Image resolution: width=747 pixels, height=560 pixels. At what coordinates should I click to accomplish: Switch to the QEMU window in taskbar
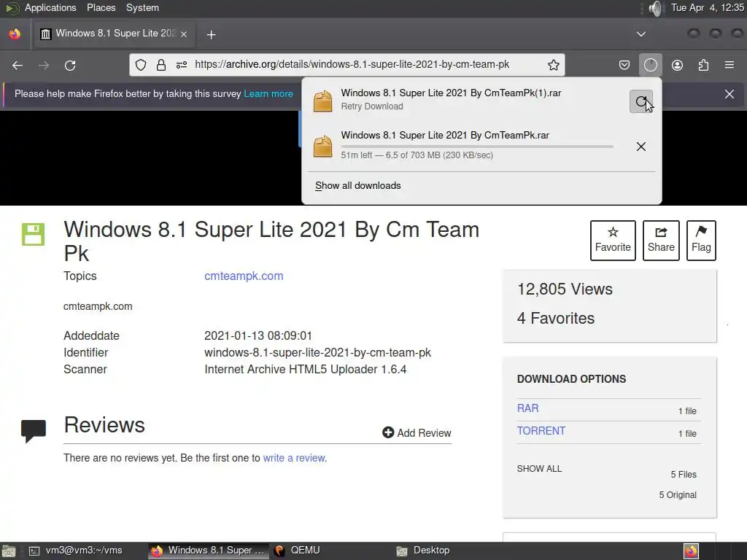(298, 551)
